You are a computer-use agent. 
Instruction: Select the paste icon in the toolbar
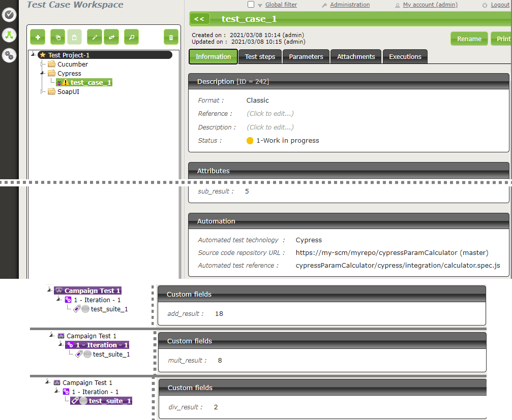74,37
